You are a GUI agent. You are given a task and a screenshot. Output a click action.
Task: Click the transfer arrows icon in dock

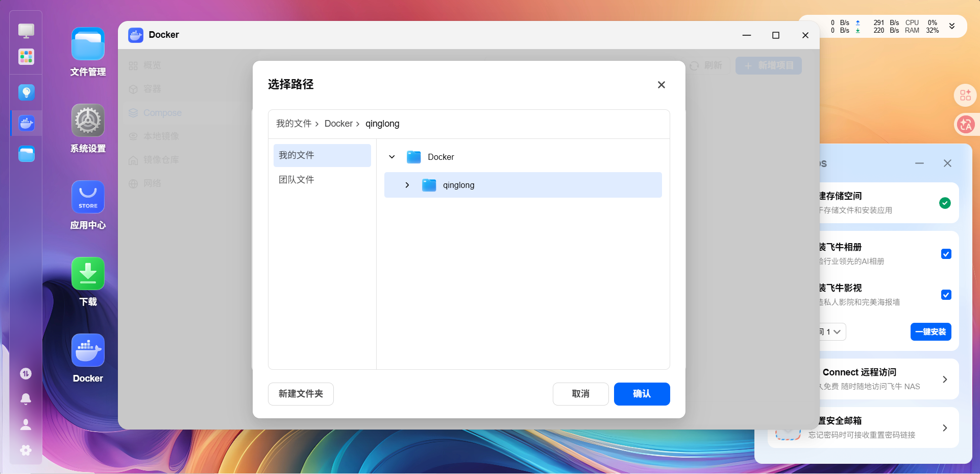click(26, 374)
